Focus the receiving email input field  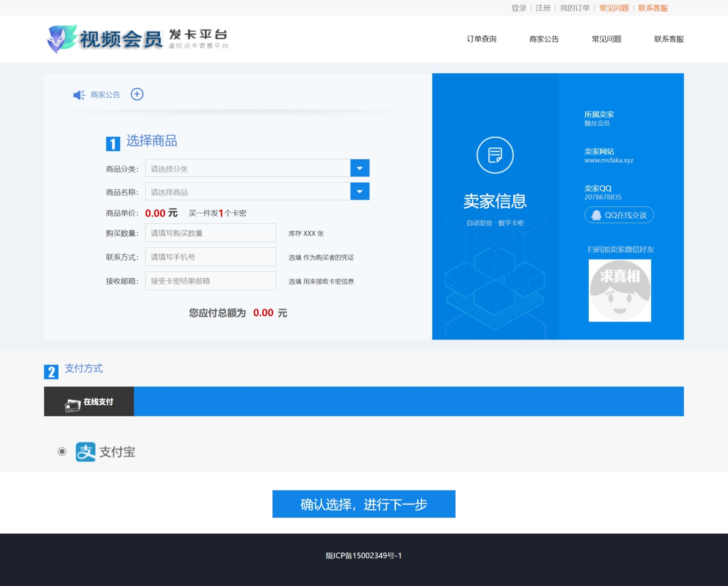[210, 281]
